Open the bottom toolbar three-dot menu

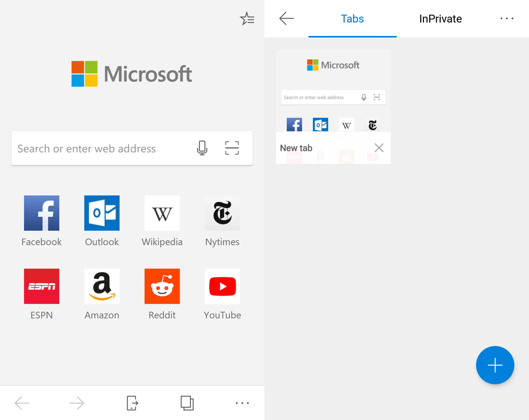[242, 403]
